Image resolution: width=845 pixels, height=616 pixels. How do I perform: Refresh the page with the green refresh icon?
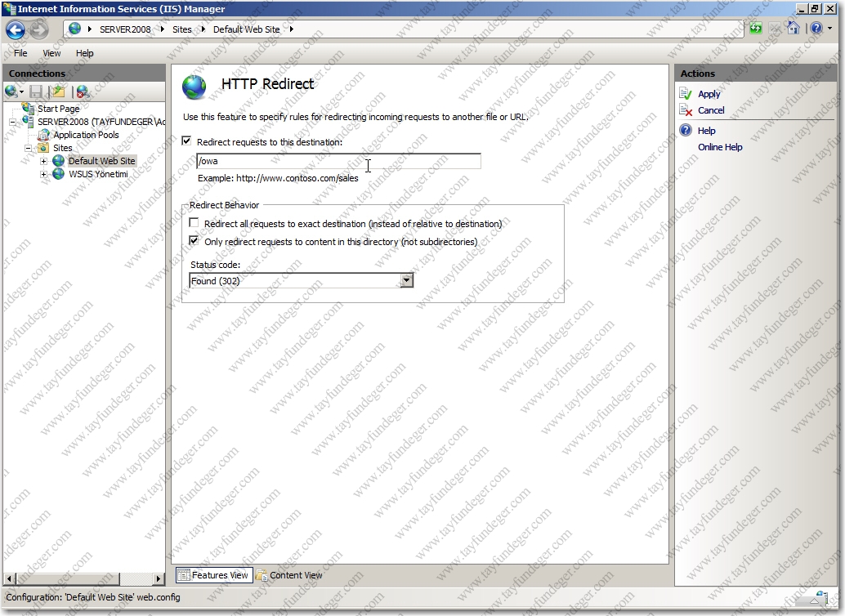pos(756,29)
